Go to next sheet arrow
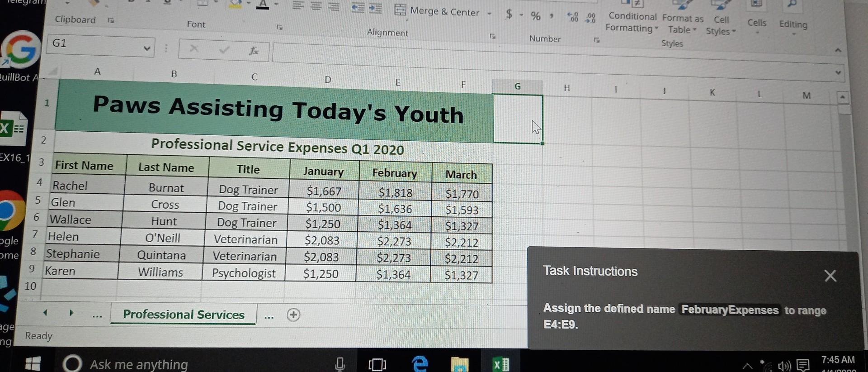 tap(71, 313)
